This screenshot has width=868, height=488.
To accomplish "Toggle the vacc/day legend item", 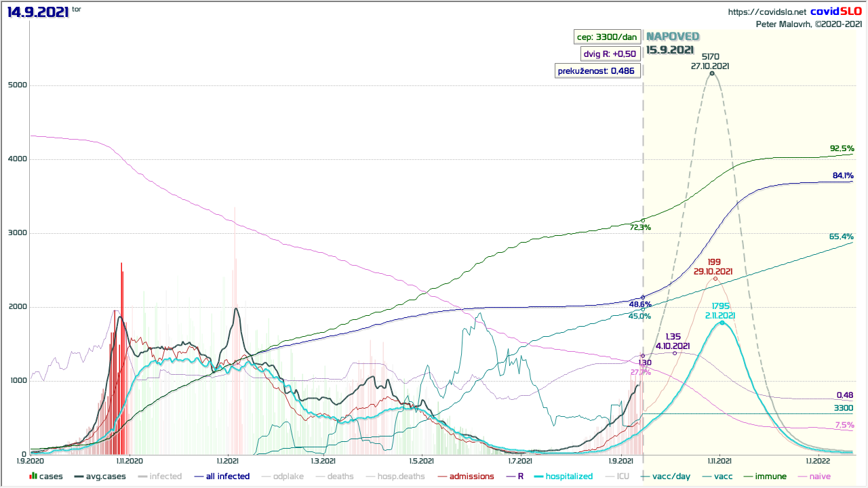I will 667,476.
